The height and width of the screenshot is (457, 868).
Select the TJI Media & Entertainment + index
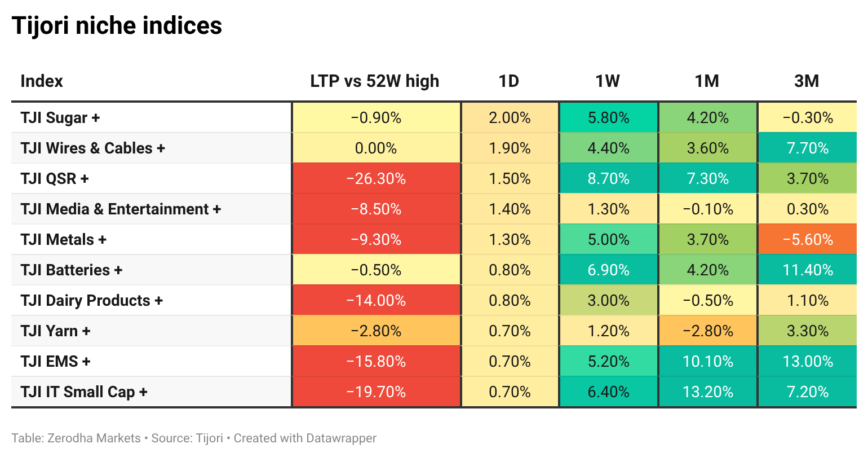121,209
